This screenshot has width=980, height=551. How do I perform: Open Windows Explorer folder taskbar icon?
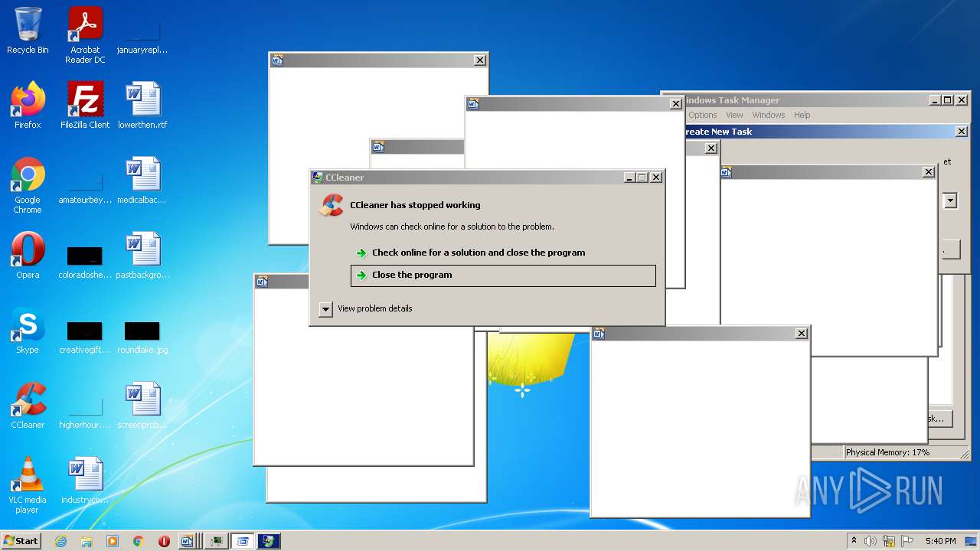pos(87,541)
